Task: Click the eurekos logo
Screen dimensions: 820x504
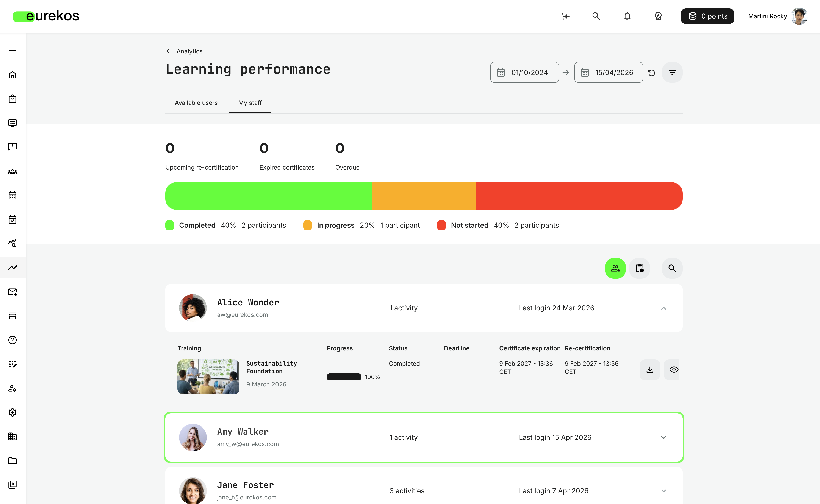Action: (x=46, y=16)
